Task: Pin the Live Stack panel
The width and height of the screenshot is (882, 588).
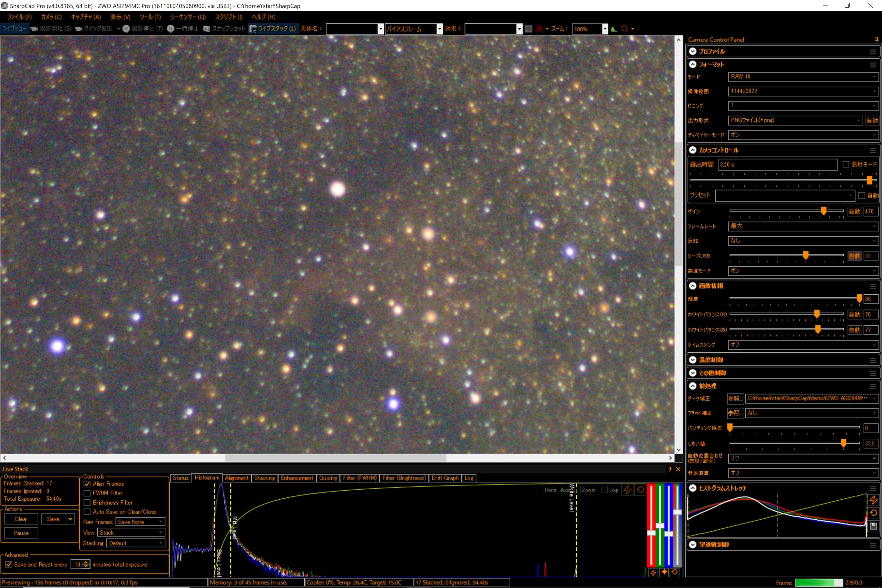Action: tap(670, 469)
